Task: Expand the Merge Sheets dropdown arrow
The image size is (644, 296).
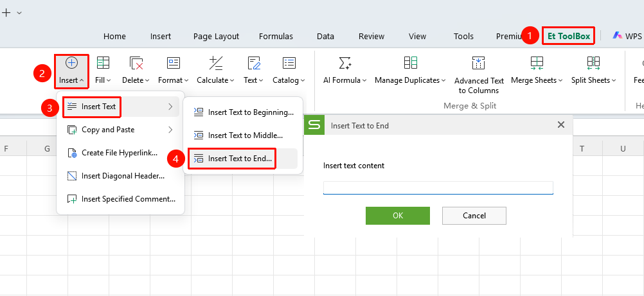Action: tap(560, 80)
